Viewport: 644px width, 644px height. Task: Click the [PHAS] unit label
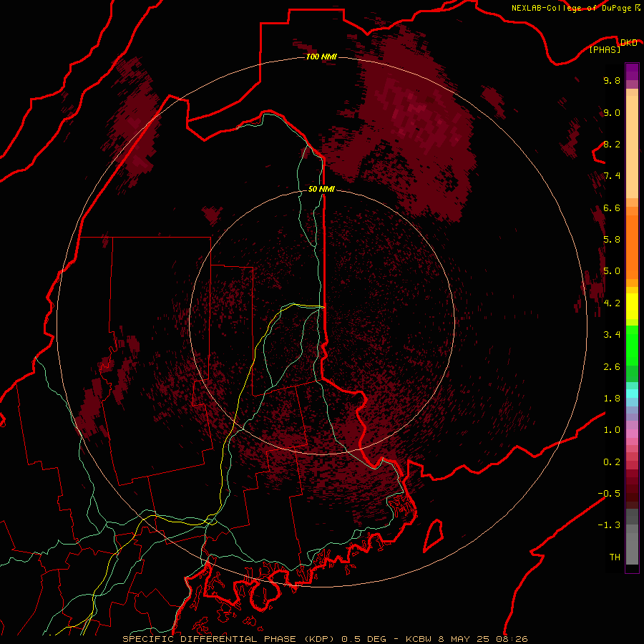click(x=605, y=49)
